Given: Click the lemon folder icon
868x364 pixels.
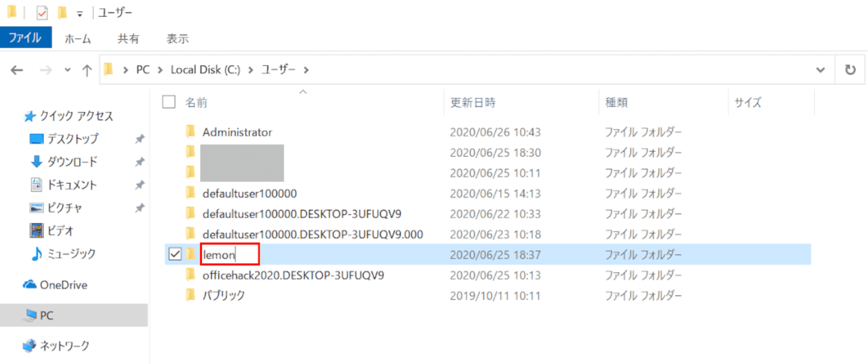Looking at the screenshot, I should click(x=191, y=254).
